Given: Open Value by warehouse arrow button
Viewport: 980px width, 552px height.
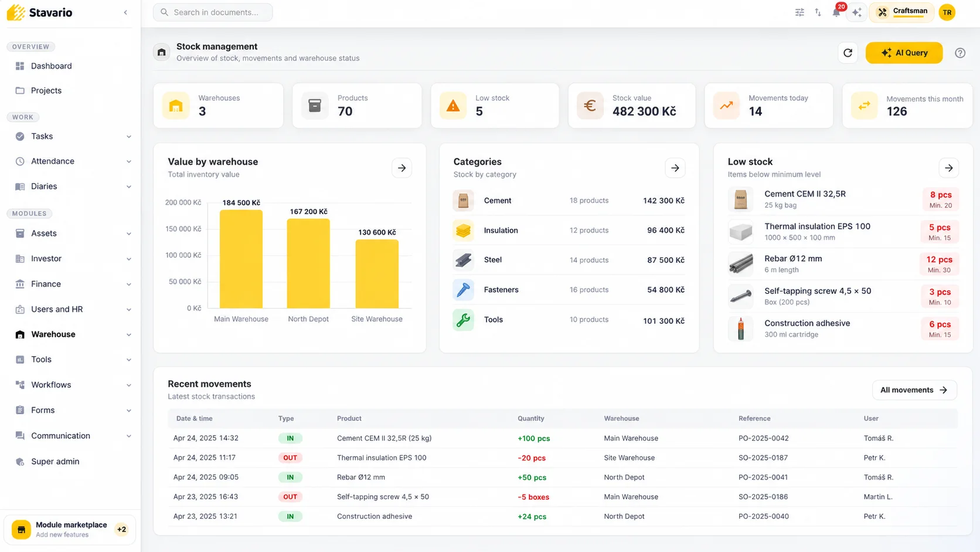Looking at the screenshot, I should coord(401,168).
